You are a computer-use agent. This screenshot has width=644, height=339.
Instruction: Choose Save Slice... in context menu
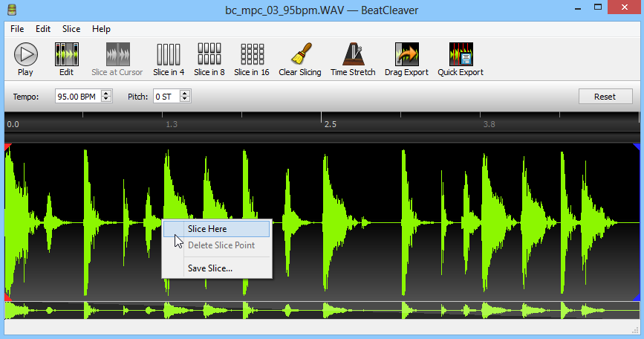coord(210,268)
